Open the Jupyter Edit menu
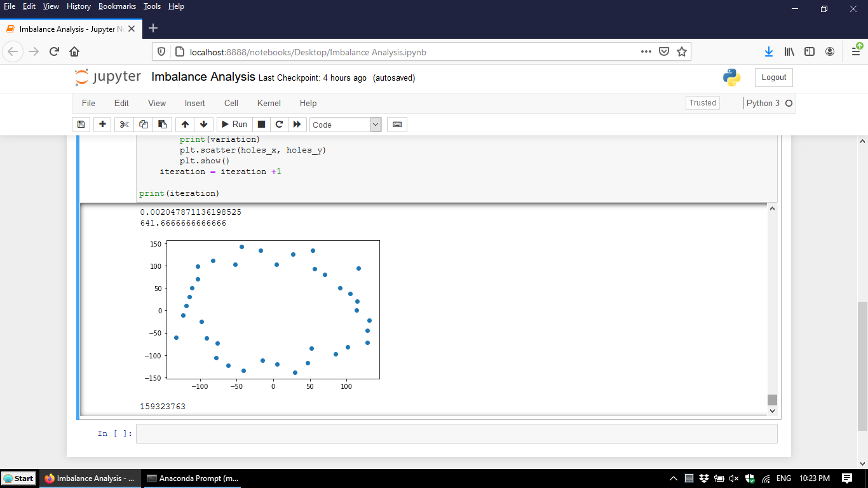The width and height of the screenshot is (868, 488). pos(121,103)
